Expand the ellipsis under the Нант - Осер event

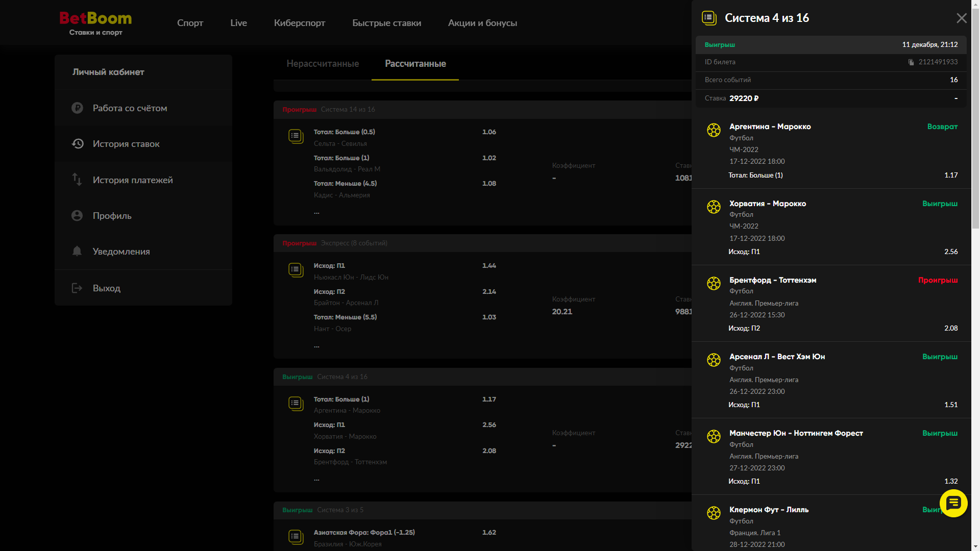pos(316,346)
